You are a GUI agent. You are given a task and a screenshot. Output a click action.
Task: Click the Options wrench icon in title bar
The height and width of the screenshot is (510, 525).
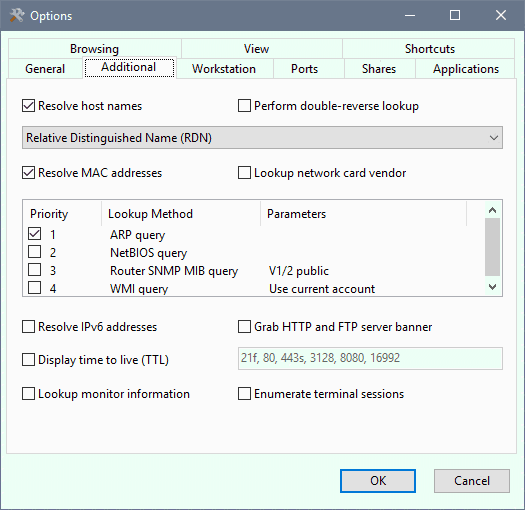(17, 15)
